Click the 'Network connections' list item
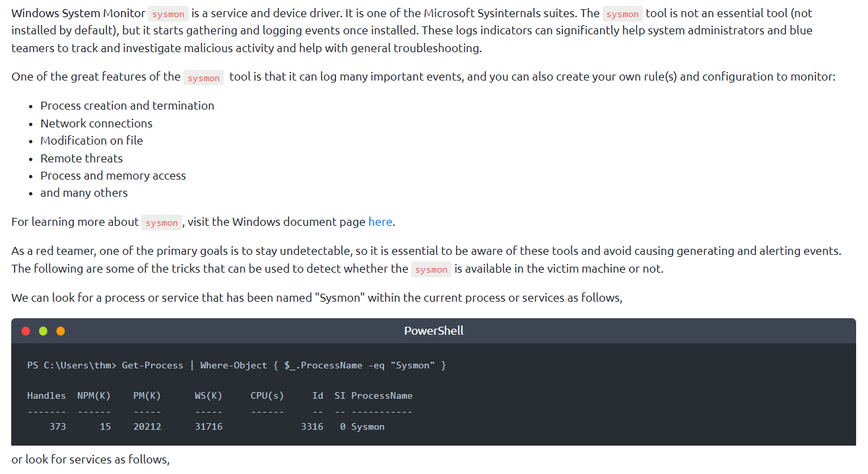Screen dimensions: 868x474 point(96,123)
